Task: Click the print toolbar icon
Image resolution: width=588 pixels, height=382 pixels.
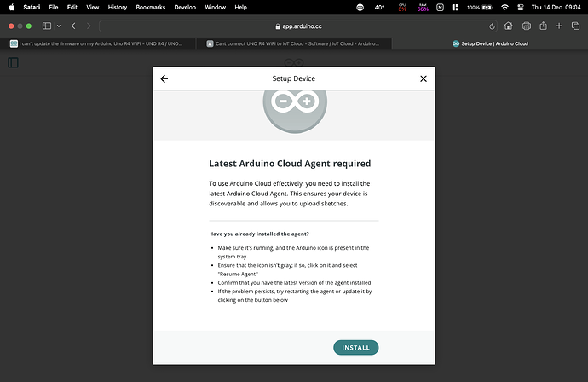Action: tap(527, 26)
